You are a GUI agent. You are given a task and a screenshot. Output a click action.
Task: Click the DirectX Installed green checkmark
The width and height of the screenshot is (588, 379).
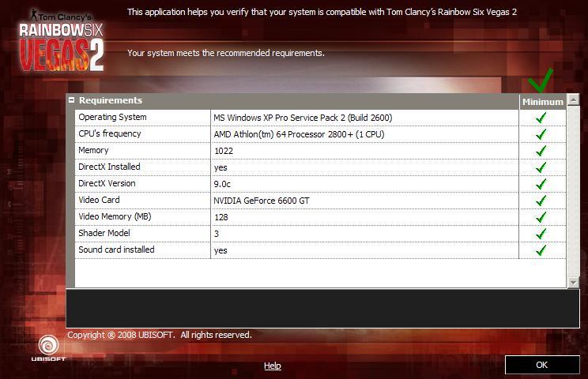point(541,167)
